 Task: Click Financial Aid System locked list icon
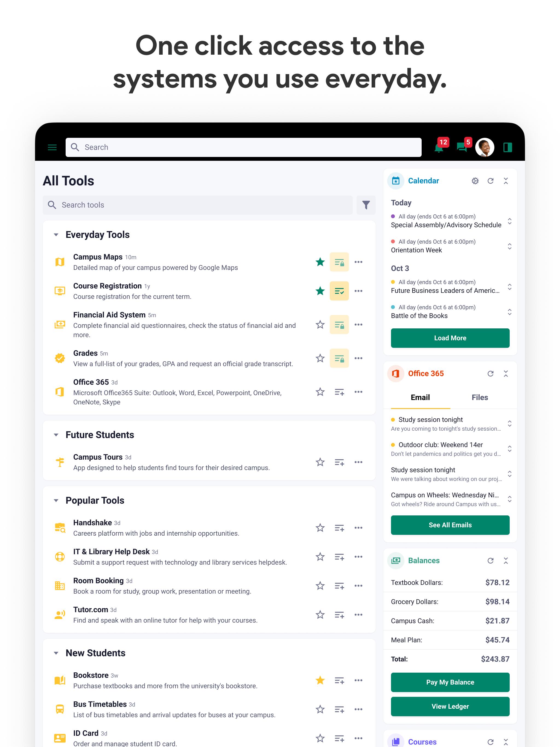[339, 325]
